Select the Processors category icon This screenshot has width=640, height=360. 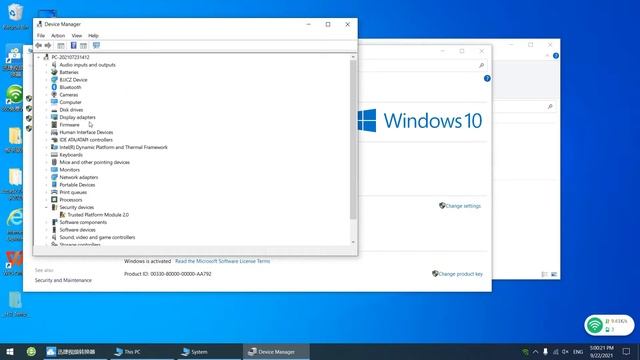point(54,200)
